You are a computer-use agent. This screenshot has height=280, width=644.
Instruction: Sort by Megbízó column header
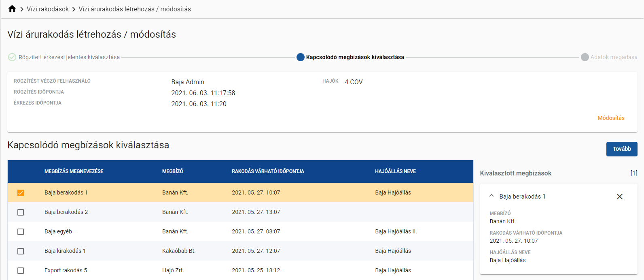173,171
